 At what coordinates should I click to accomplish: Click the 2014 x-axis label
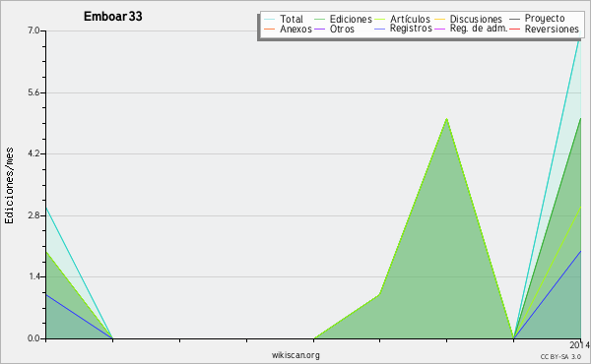(x=580, y=344)
